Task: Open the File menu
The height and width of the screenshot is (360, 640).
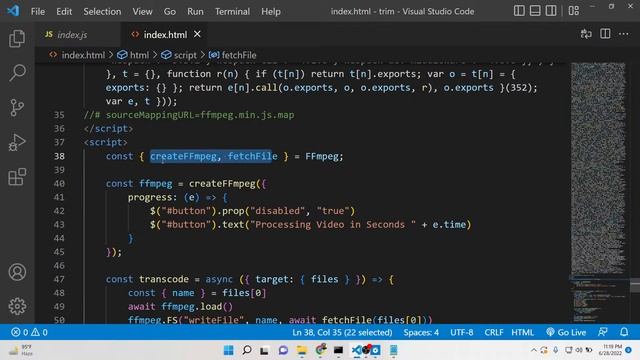Action: (x=38, y=11)
